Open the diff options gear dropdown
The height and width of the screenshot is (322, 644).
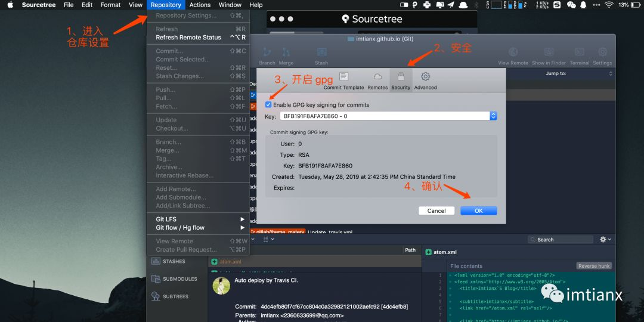click(x=605, y=239)
